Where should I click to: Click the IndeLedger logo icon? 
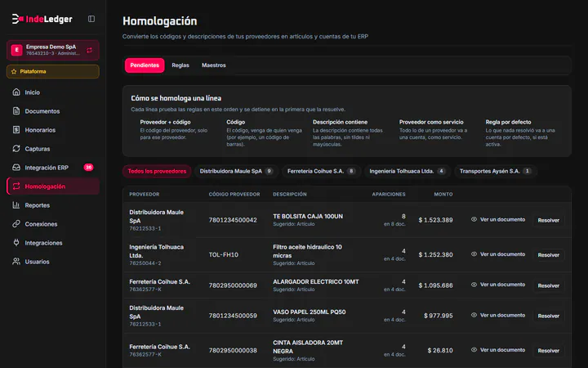pyautogui.click(x=17, y=19)
